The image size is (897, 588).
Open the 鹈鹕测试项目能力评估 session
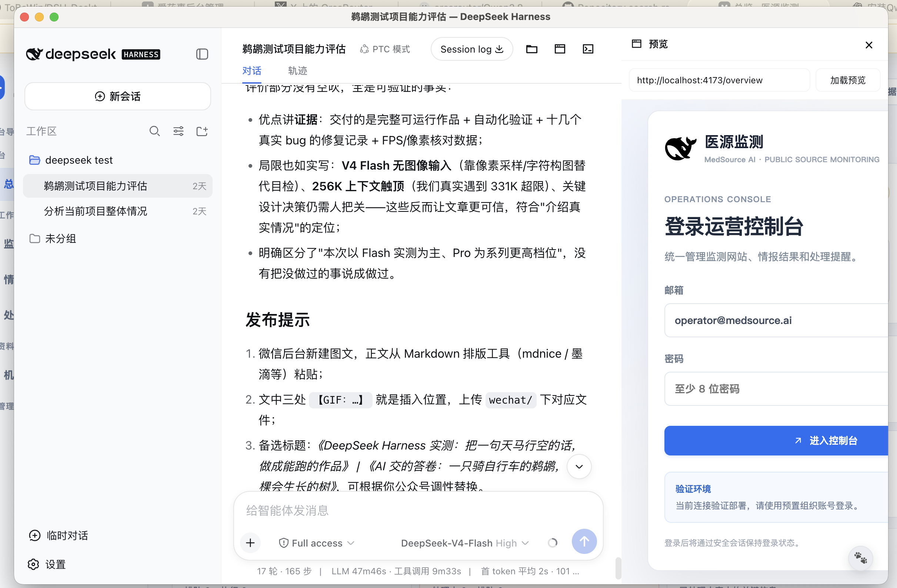pyautogui.click(x=118, y=186)
